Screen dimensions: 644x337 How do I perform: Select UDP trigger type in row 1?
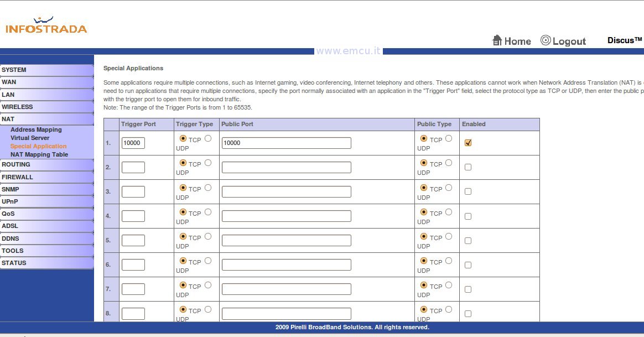pos(208,138)
